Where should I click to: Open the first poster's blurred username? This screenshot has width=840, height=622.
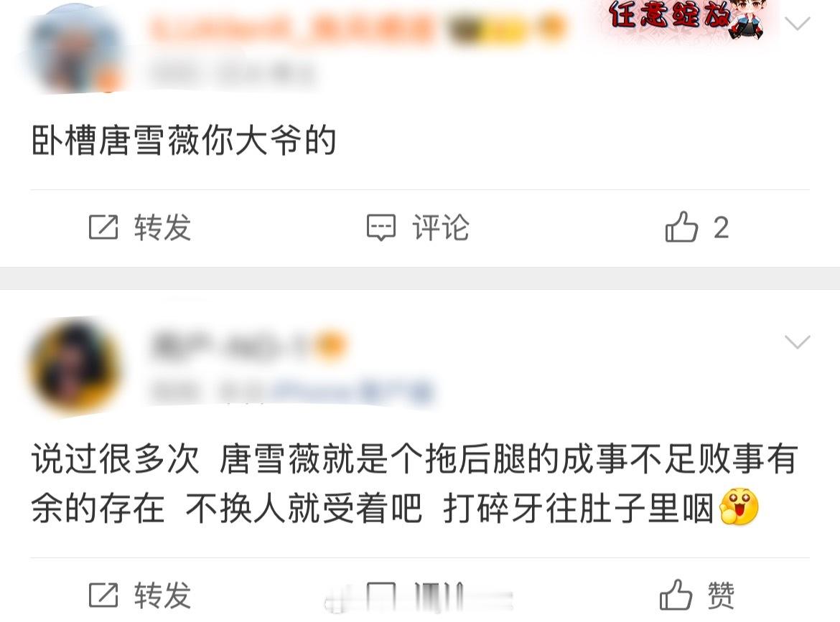click(x=292, y=28)
